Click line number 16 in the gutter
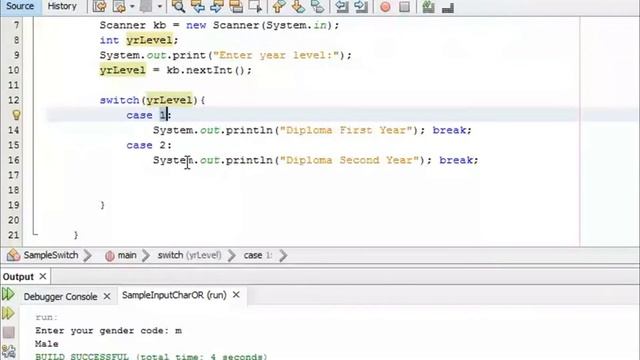The image size is (640, 360). tap(13, 160)
